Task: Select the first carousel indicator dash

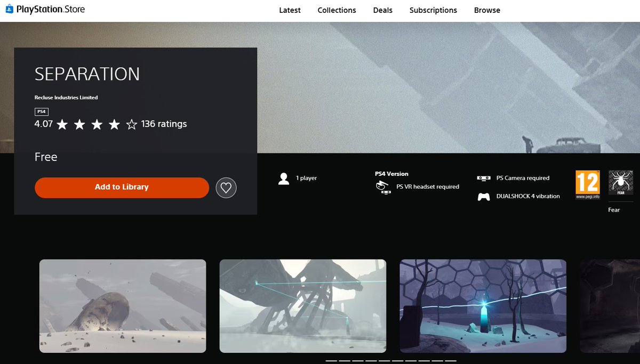Action: coord(331,361)
